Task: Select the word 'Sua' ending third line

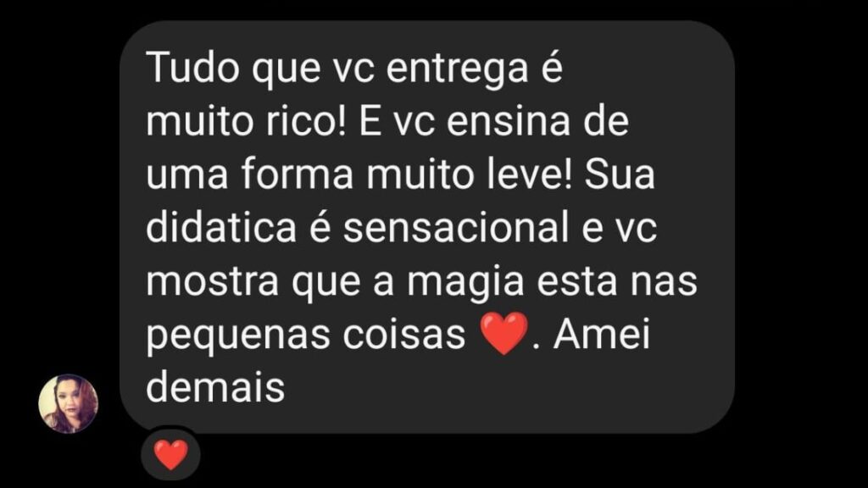Action: [x=620, y=175]
